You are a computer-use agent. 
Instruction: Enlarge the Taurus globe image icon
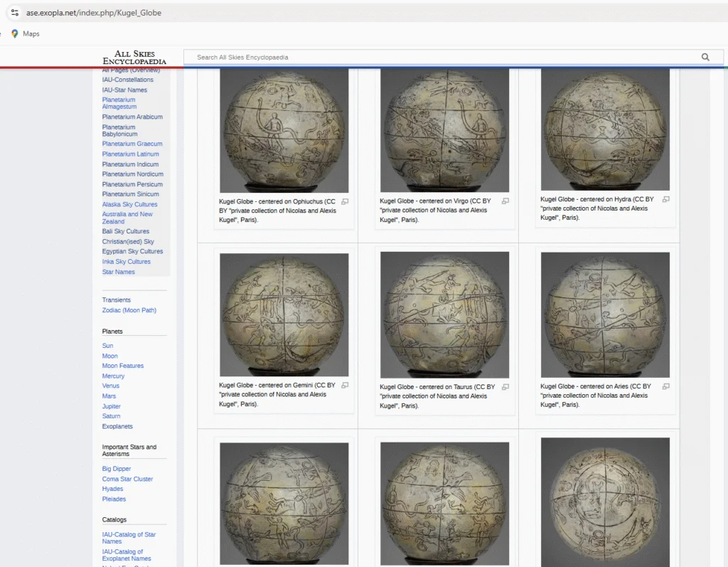pos(505,387)
